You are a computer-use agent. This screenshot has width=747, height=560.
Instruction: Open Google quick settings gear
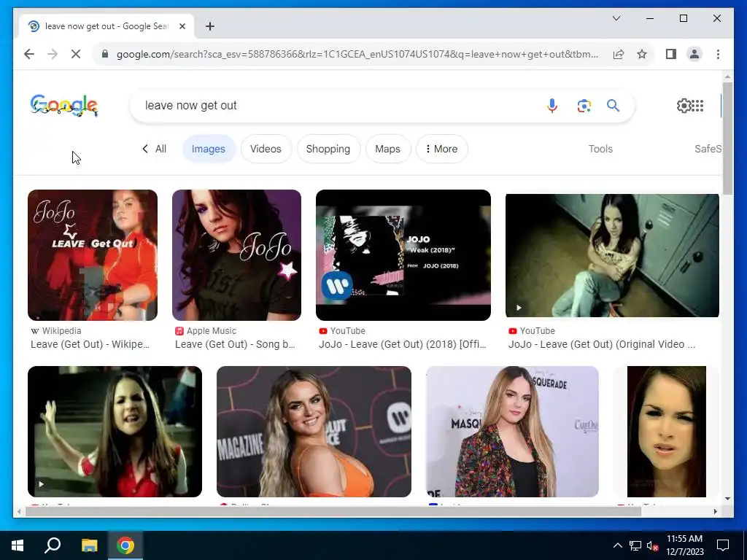[x=683, y=105]
